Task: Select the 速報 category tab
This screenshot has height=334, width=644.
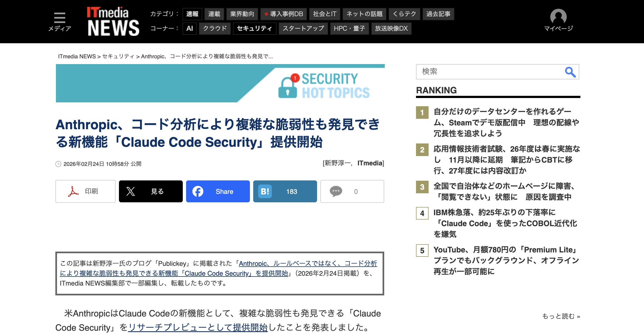Action: [x=192, y=14]
